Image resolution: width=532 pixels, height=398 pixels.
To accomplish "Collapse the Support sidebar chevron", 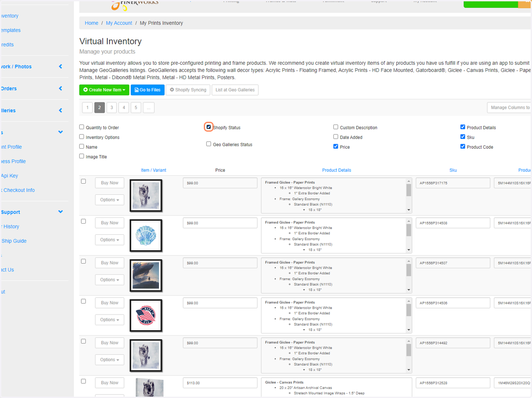I will coord(60,212).
